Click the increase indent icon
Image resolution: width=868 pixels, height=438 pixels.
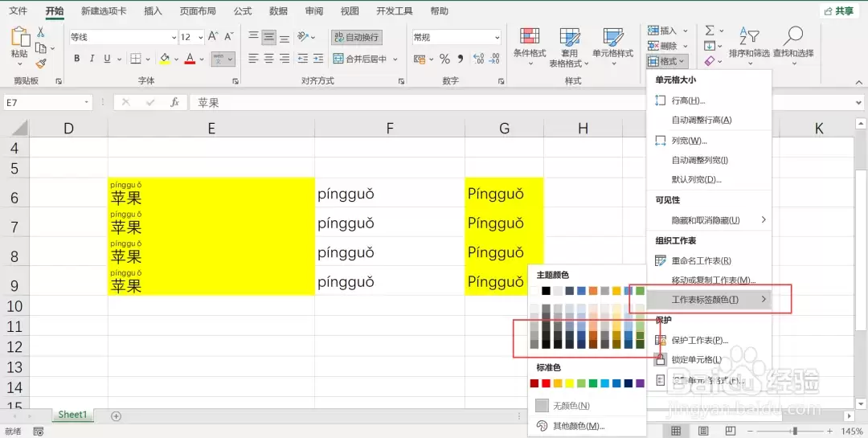coord(318,59)
